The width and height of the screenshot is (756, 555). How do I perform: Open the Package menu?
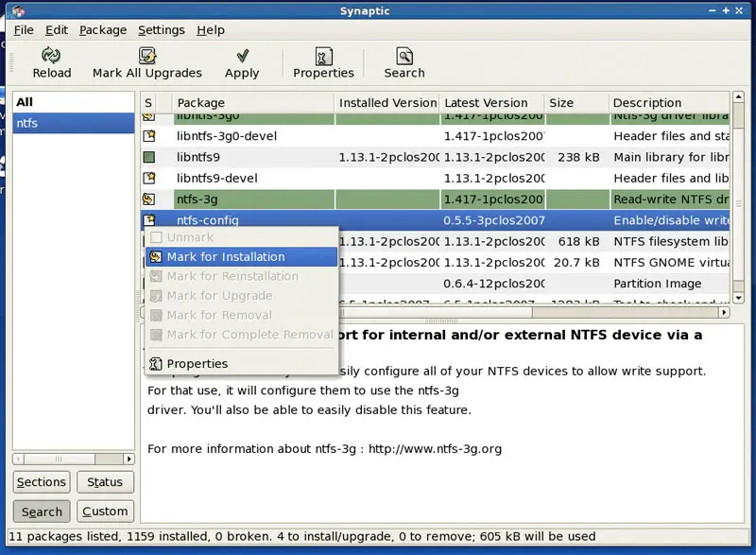tap(102, 30)
